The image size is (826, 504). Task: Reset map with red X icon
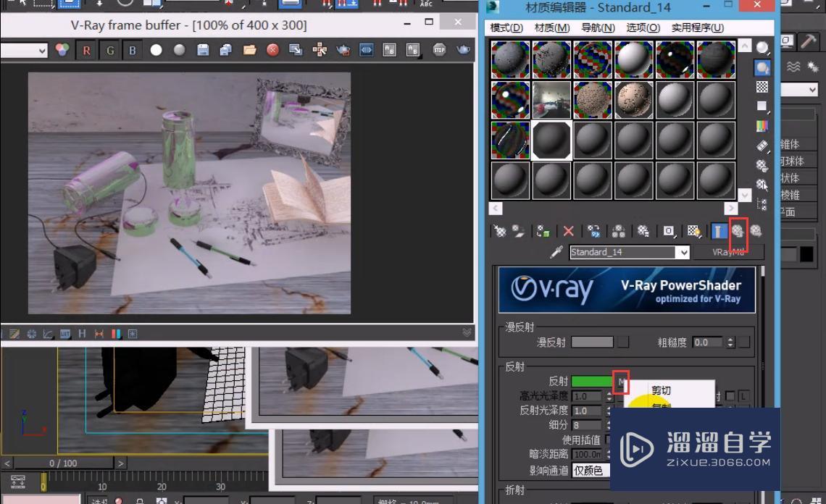pyautogui.click(x=568, y=231)
